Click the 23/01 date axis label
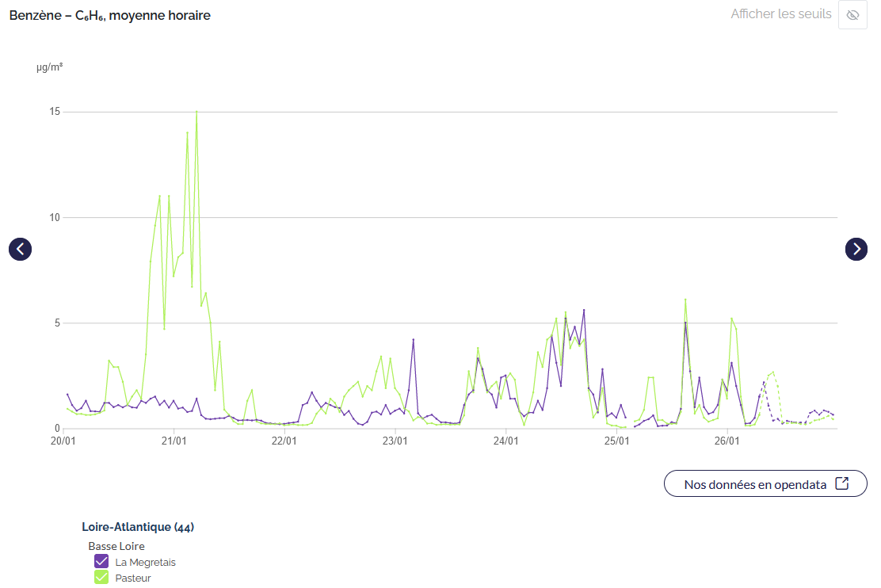 coord(395,441)
